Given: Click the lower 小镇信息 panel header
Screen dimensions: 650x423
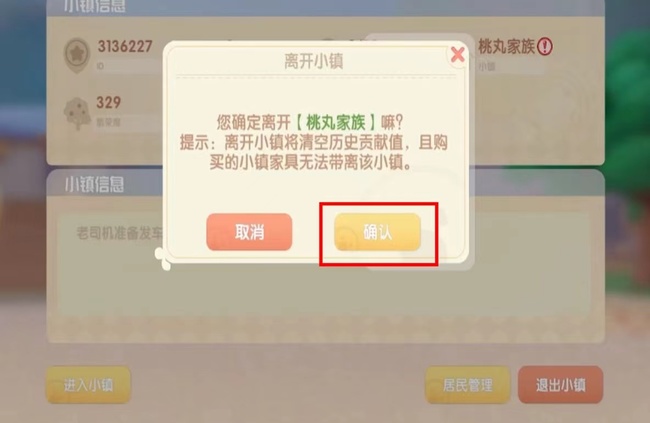Looking at the screenshot, I should click(94, 184).
